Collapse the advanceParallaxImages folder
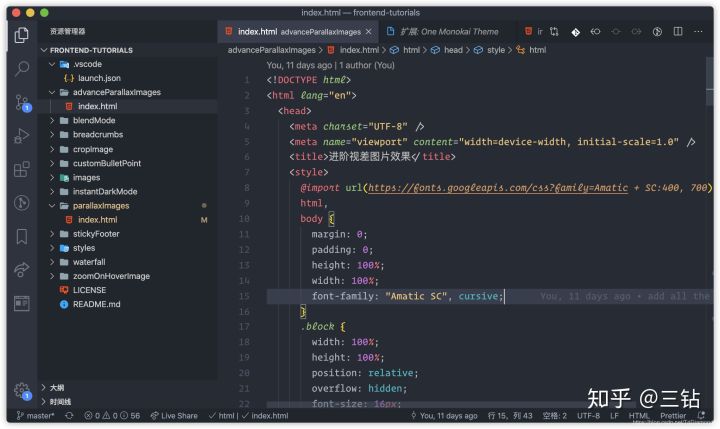 click(x=52, y=92)
